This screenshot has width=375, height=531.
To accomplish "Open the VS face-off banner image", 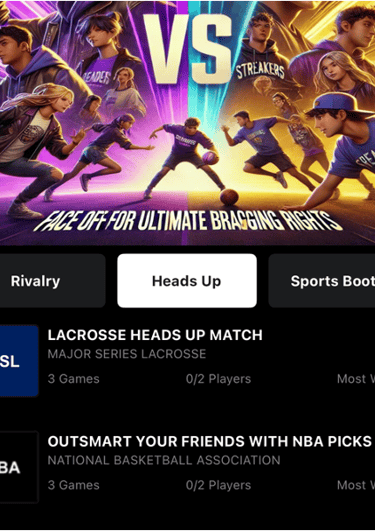I will pos(187,123).
